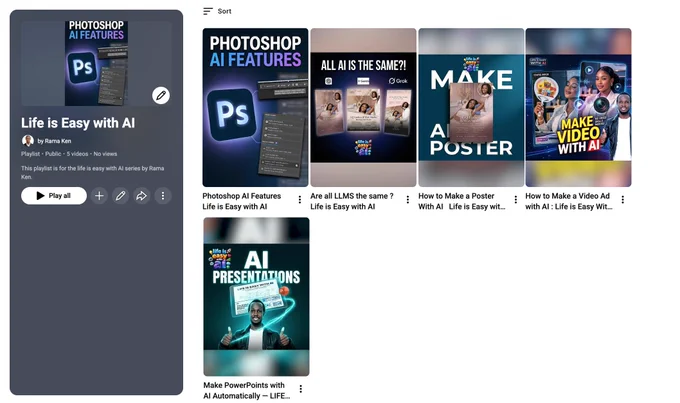Click the playlist title Life is Easy with AI

(78, 123)
